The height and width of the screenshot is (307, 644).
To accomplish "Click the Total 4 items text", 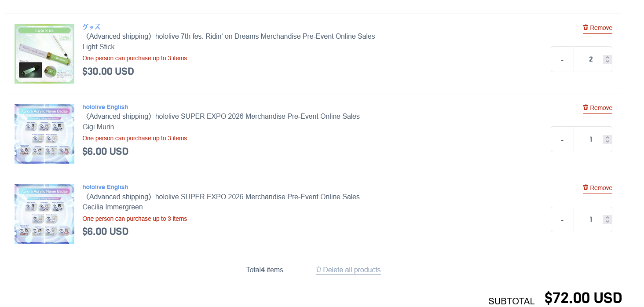I will pos(265,270).
